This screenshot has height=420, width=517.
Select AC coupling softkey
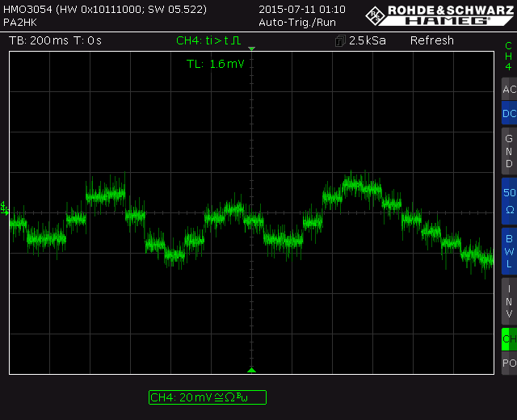pos(509,89)
